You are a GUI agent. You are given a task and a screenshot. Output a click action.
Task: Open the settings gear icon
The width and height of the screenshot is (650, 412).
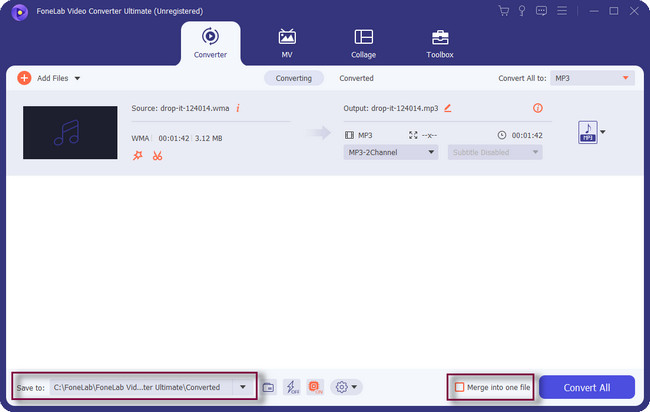341,387
